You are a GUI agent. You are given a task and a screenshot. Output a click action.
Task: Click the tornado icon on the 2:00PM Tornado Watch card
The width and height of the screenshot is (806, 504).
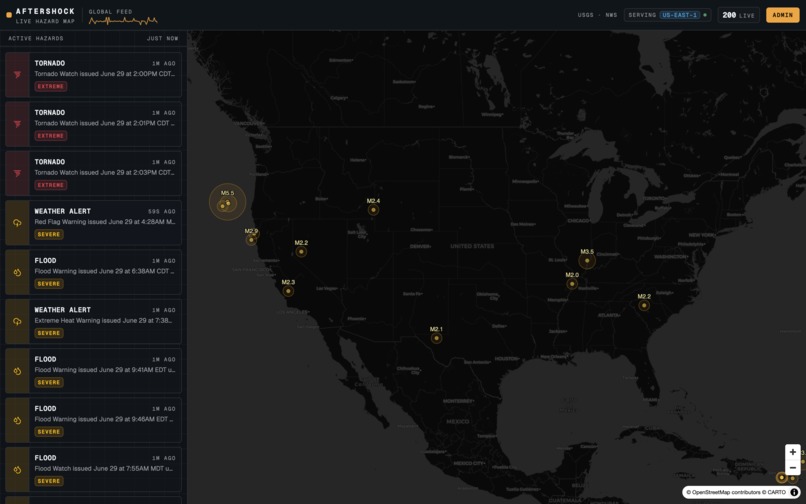[x=17, y=75]
